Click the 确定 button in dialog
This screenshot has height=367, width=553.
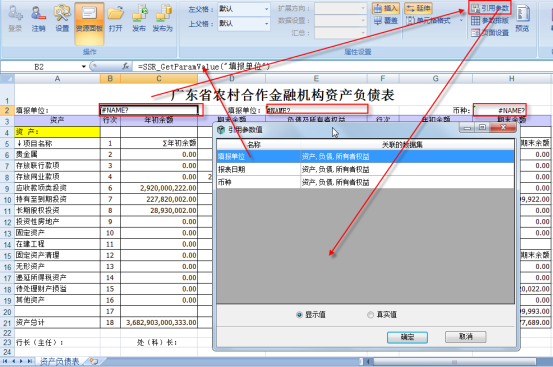click(407, 337)
